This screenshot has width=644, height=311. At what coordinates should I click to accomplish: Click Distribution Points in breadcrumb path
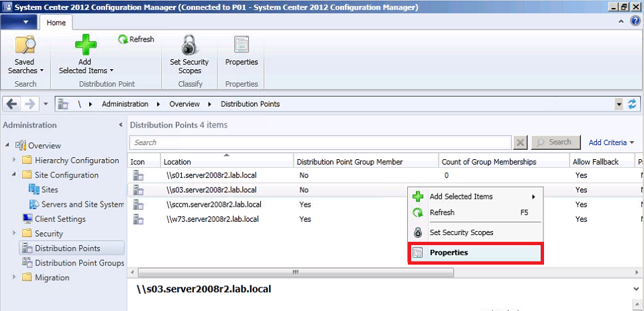(x=250, y=104)
